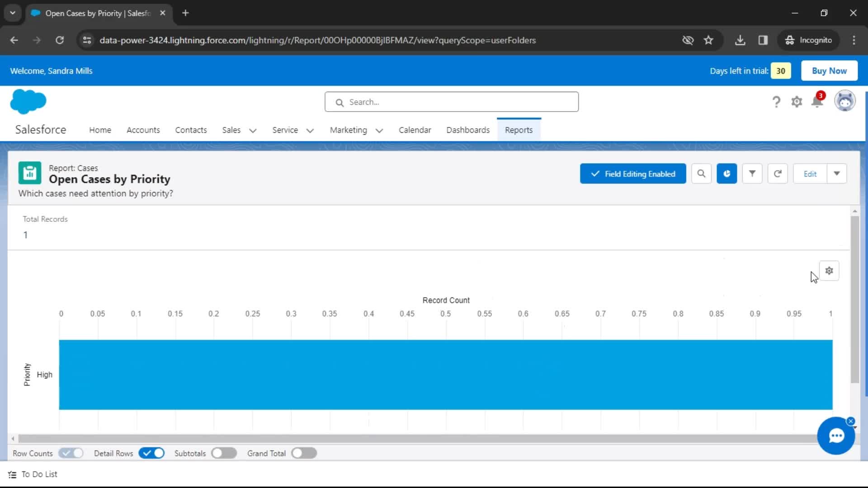Image resolution: width=868 pixels, height=488 pixels.
Task: Click the 'Record Count' axis title
Action: [446, 300]
